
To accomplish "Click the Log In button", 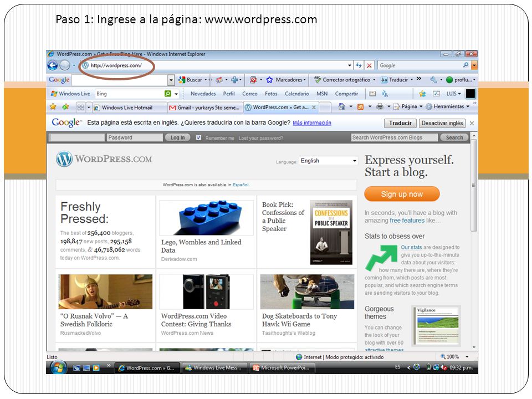I will tap(177, 137).
